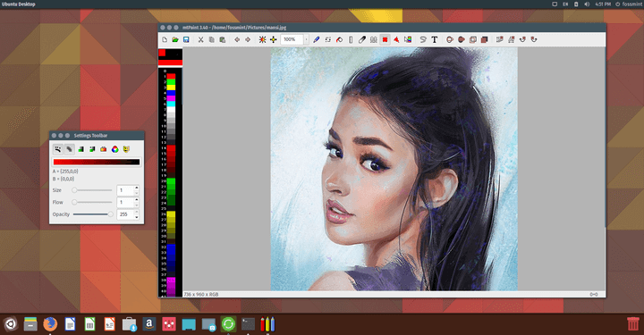
Task: Click the volume icon in the top bar
Action: pos(587,4)
